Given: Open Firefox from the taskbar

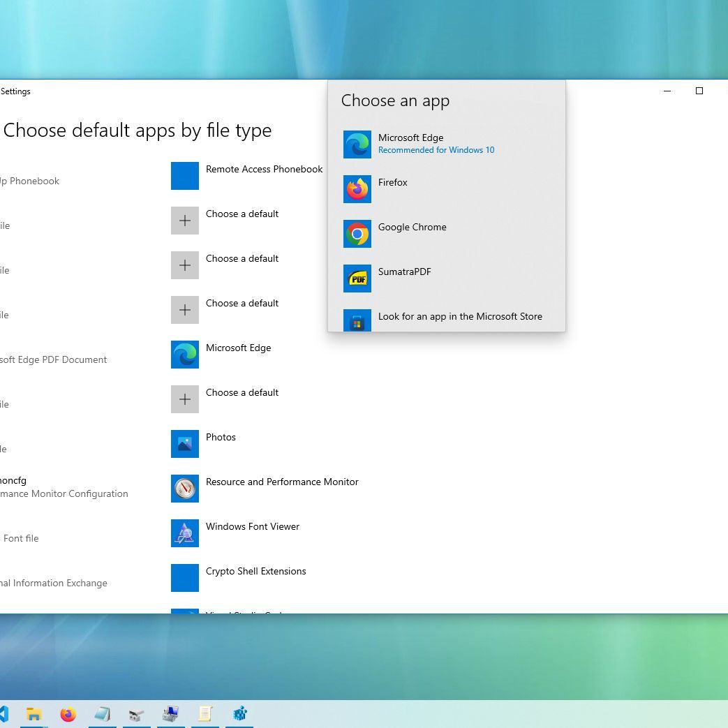Looking at the screenshot, I should point(68,714).
